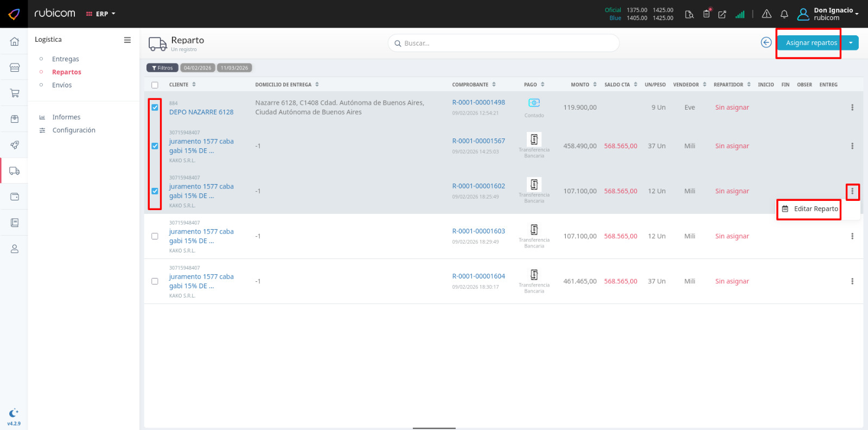The image size is (868, 430).
Task: Uncheck the checkbox for row R-0001-00001602
Action: [155, 191]
